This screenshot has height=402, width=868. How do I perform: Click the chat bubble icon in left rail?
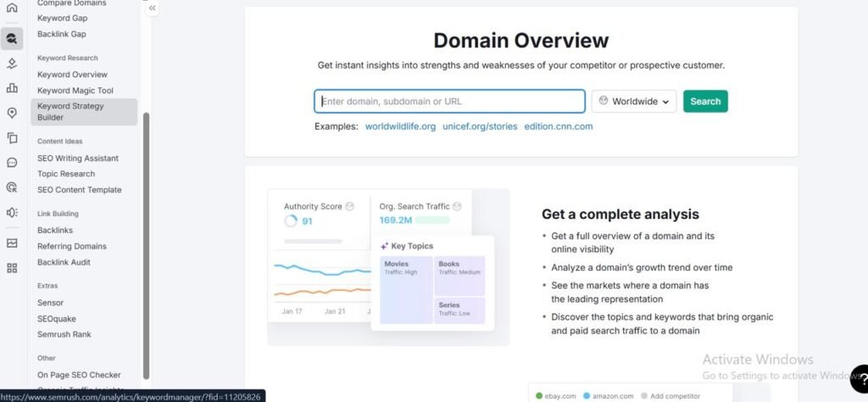(x=12, y=162)
